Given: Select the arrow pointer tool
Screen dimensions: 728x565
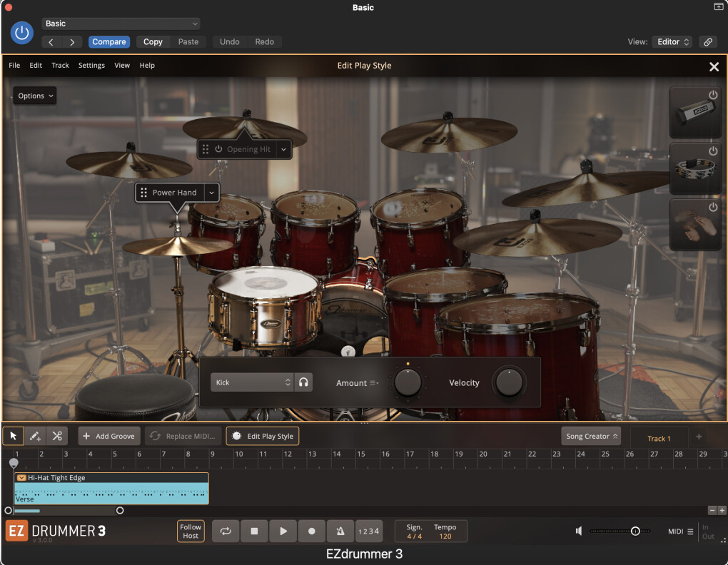Looking at the screenshot, I should [14, 436].
